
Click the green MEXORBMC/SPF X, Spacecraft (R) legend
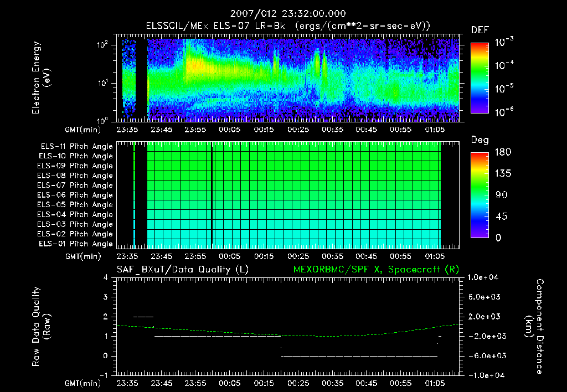click(x=376, y=270)
